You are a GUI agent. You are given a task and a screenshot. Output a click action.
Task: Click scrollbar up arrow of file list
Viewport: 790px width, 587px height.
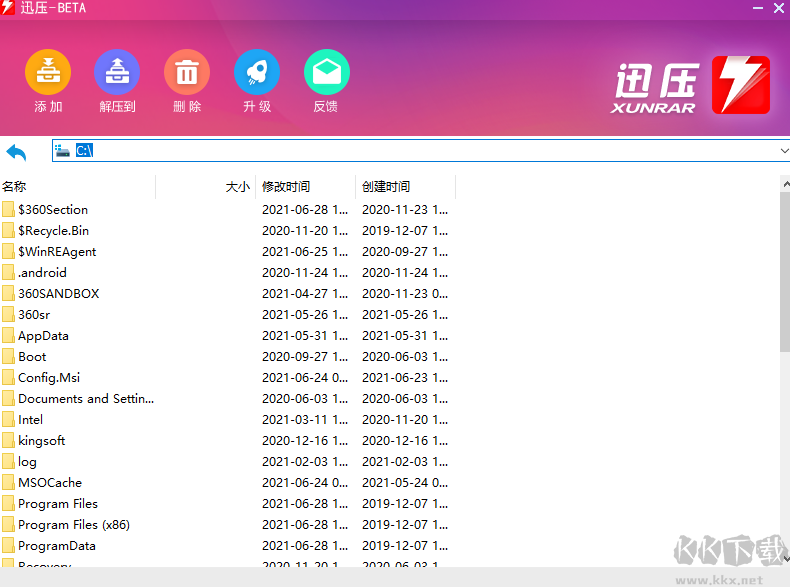pyautogui.click(x=785, y=184)
